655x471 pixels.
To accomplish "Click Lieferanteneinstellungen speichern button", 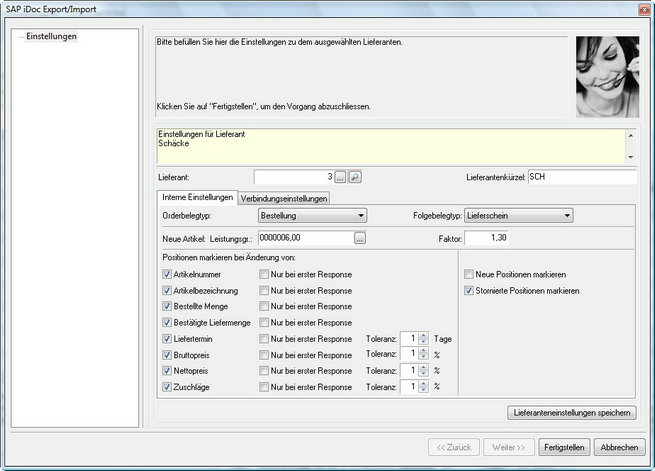I will tap(571, 412).
